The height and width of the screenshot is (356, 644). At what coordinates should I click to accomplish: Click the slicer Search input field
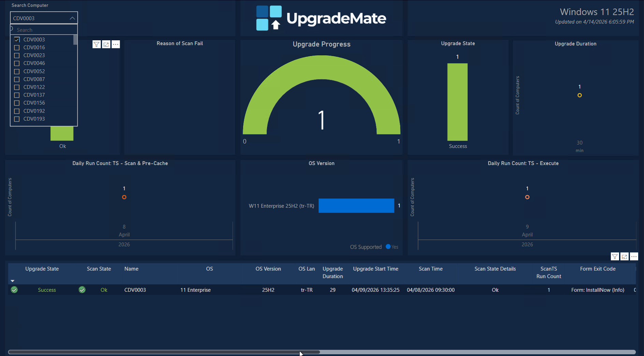tap(44, 30)
